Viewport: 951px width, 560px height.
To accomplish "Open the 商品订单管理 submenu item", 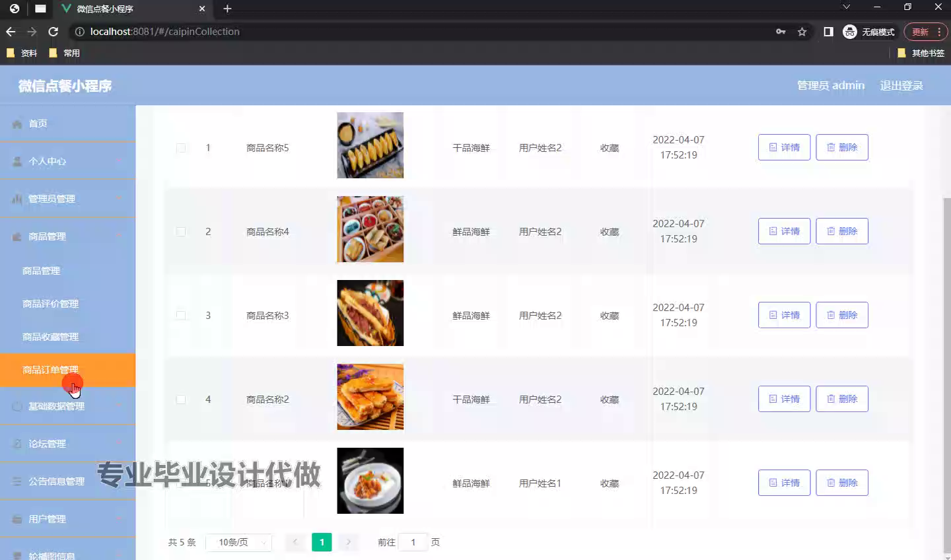I will [x=67, y=370].
